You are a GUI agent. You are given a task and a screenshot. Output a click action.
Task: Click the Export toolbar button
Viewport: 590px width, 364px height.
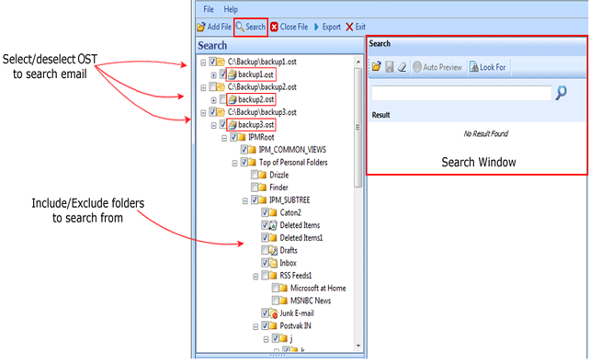pyautogui.click(x=327, y=27)
